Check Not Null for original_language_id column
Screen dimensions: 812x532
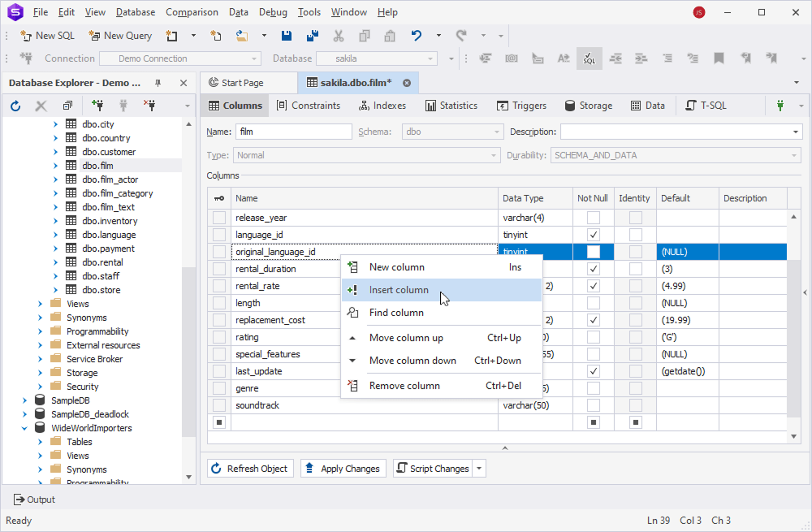[593, 251]
